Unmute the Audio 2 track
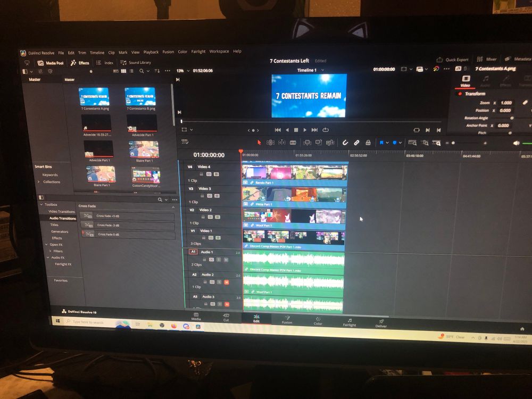The width and height of the screenshot is (532, 399). click(226, 282)
